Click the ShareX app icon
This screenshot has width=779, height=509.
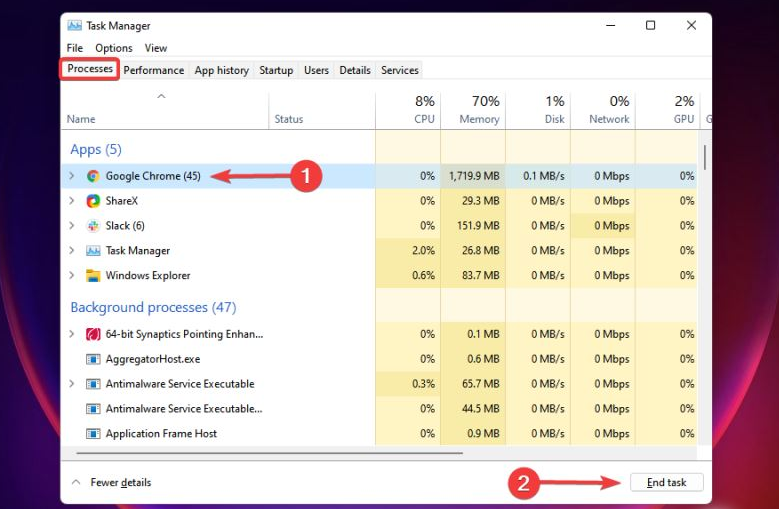(93, 201)
